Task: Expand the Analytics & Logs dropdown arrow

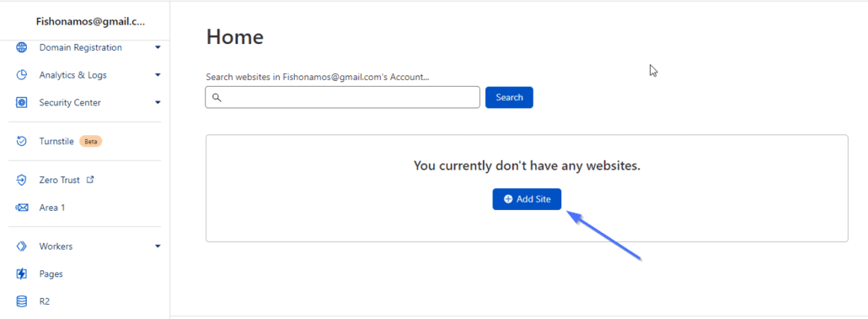Action: [x=158, y=75]
